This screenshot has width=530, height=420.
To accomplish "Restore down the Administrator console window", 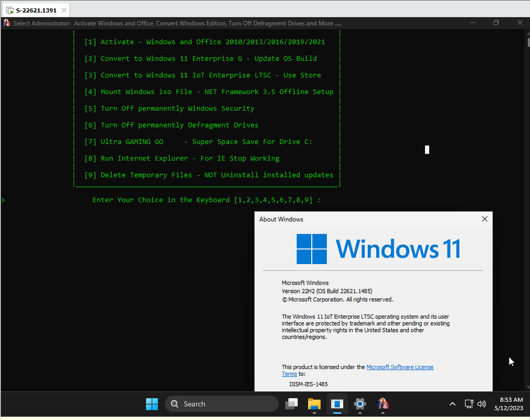I will pos(496,23).
